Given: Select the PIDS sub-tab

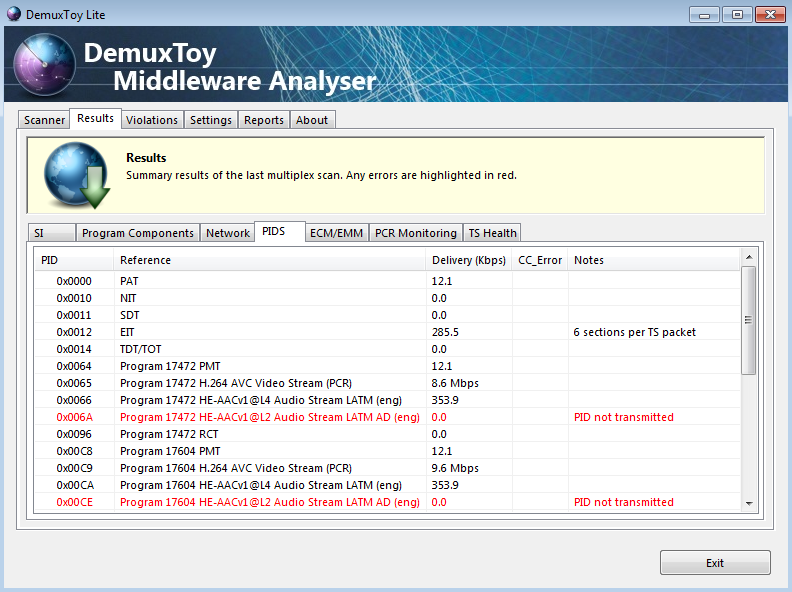Looking at the screenshot, I should pos(280,231).
